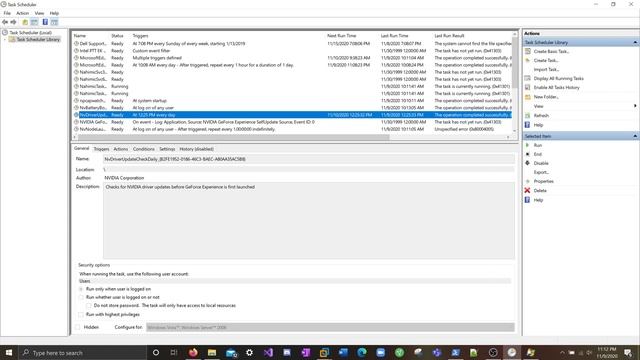Click Help icon under Selected Item section

tap(527, 200)
